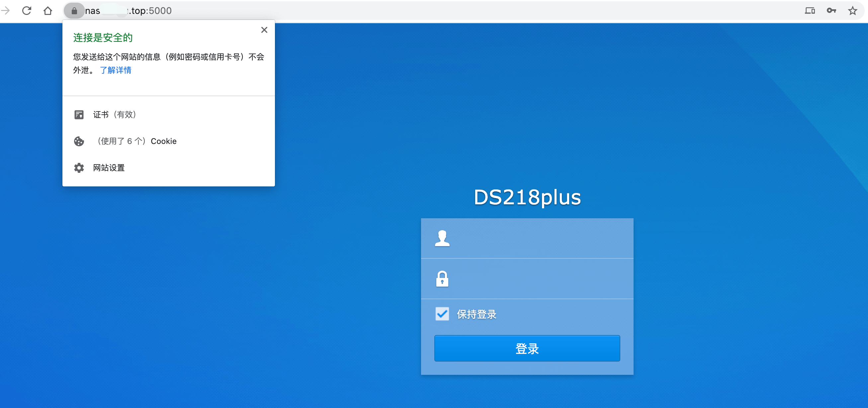The width and height of the screenshot is (868, 408).
Task: Open the saved passwords key icon
Action: (831, 11)
